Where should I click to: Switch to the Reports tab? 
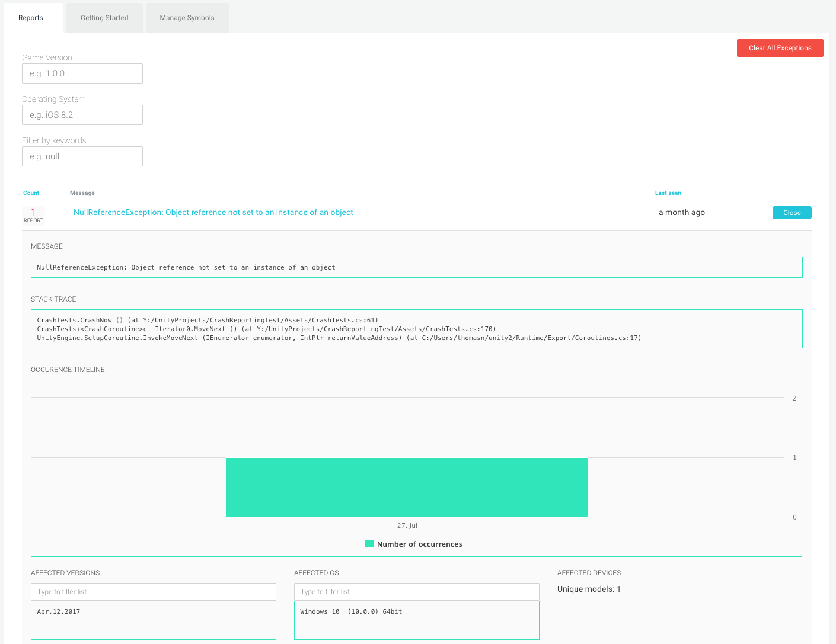(31, 18)
